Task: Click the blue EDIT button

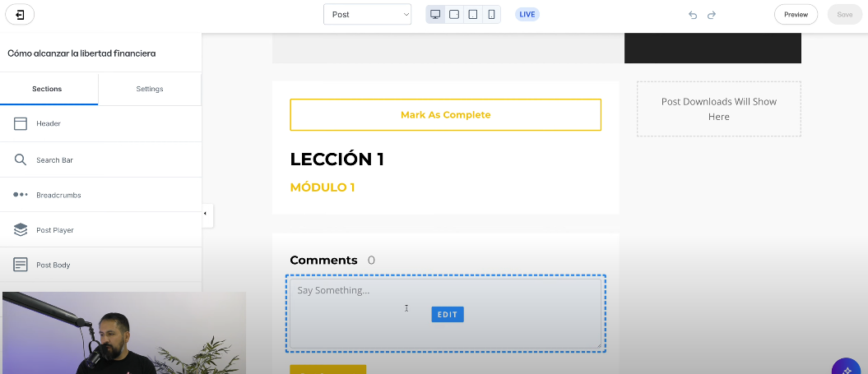Action: (x=448, y=314)
